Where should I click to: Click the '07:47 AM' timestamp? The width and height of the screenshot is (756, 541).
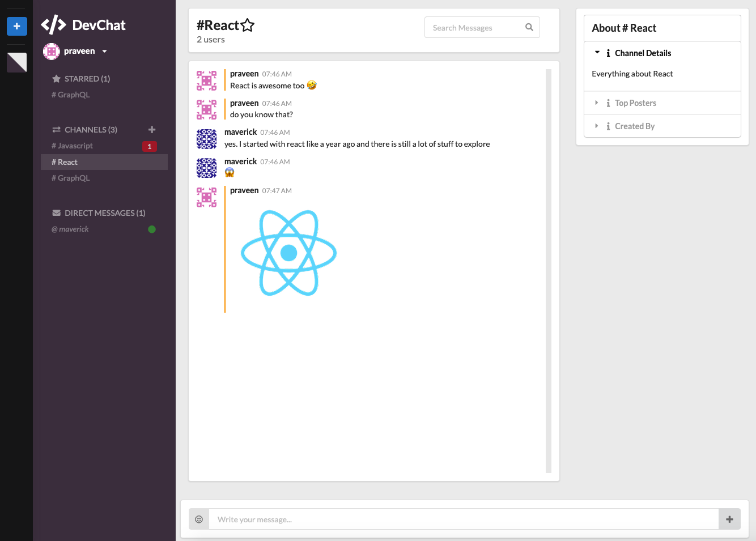(277, 191)
